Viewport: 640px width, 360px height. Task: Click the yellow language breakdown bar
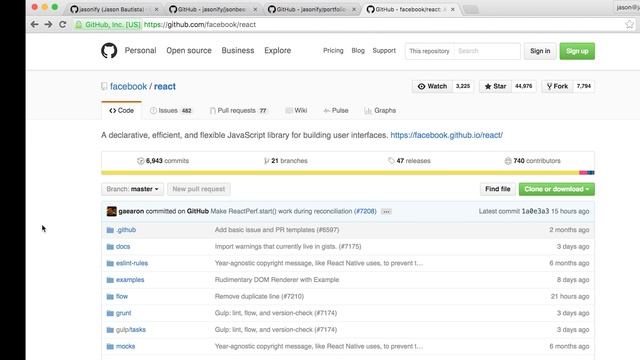pos(340,173)
